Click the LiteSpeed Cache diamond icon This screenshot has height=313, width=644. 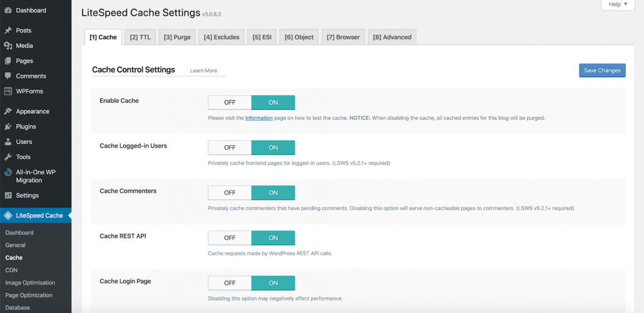coord(8,216)
